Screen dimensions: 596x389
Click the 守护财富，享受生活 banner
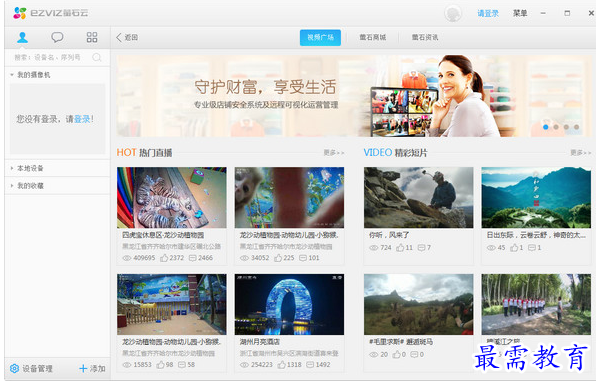click(354, 96)
